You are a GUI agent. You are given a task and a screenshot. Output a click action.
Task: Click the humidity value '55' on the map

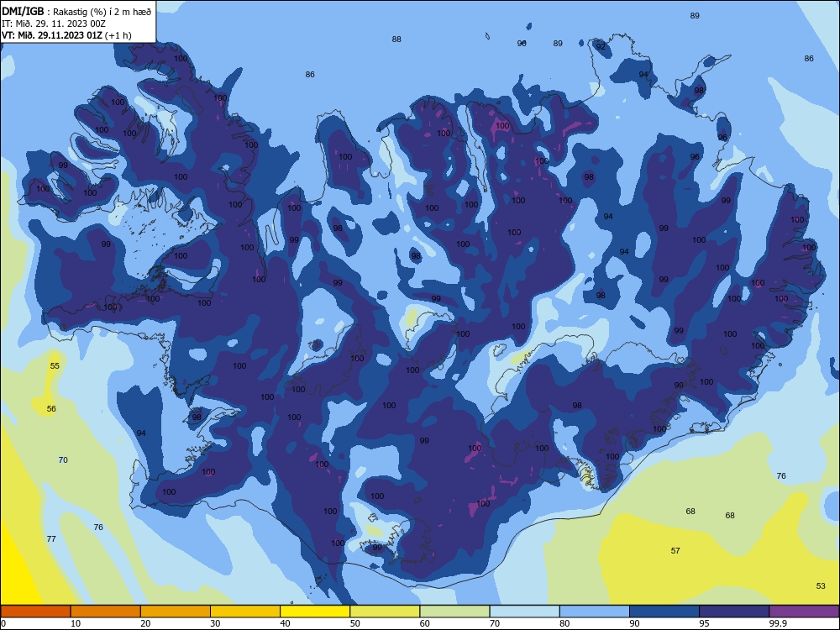click(x=55, y=366)
